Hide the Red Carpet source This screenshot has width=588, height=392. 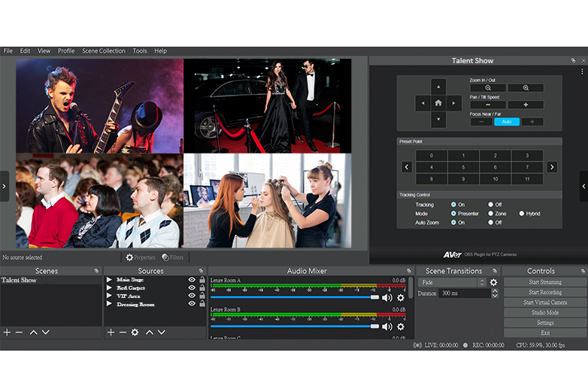pyautogui.click(x=192, y=288)
